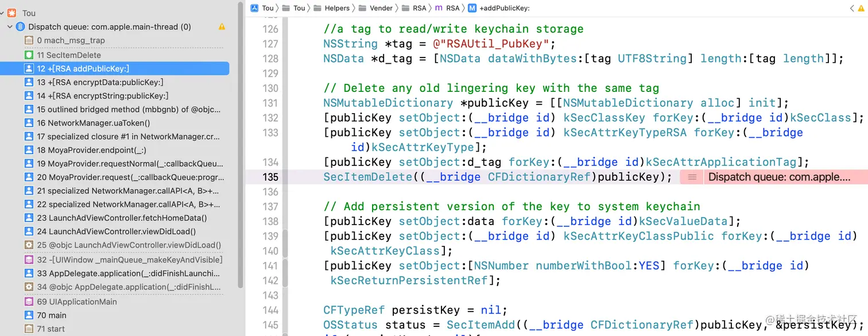This screenshot has width=868, height=336.
Task: Open the +addPublicKey: method breadcrumb
Action: (499, 8)
